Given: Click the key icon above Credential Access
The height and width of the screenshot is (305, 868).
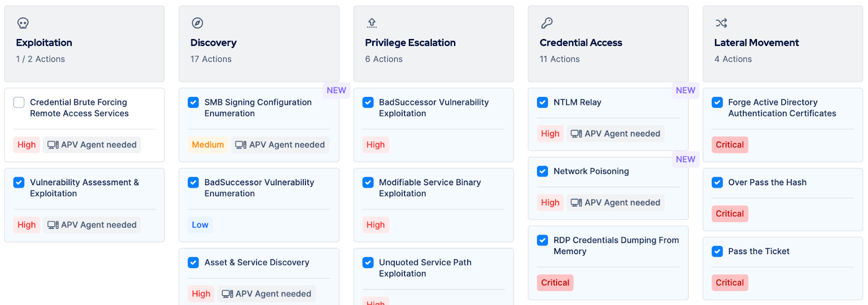Looking at the screenshot, I should pos(546,23).
